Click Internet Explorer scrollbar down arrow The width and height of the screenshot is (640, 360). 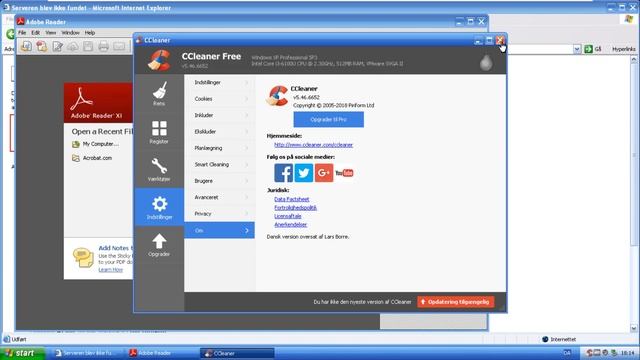633,328
